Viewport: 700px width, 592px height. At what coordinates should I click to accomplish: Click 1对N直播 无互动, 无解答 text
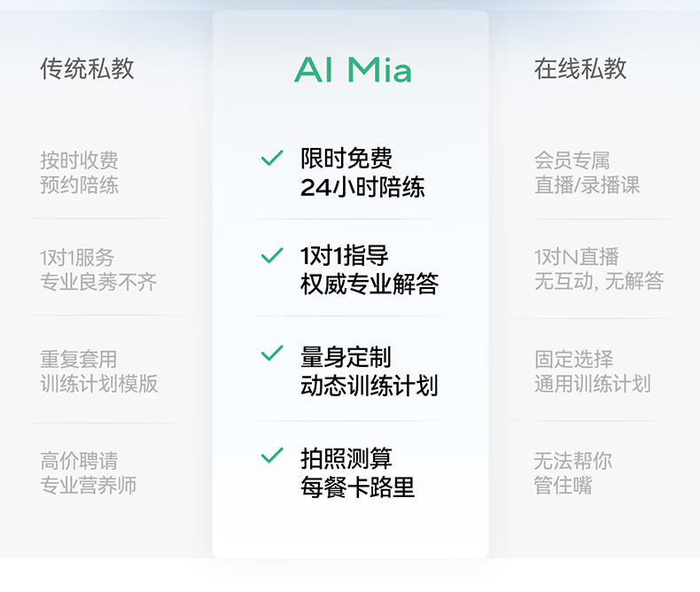click(598, 269)
